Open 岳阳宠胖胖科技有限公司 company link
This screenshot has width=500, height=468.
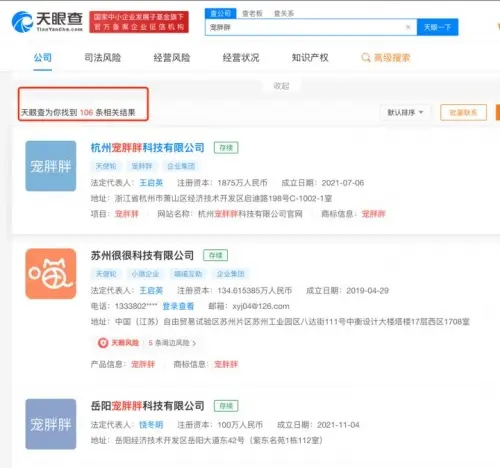(x=147, y=406)
